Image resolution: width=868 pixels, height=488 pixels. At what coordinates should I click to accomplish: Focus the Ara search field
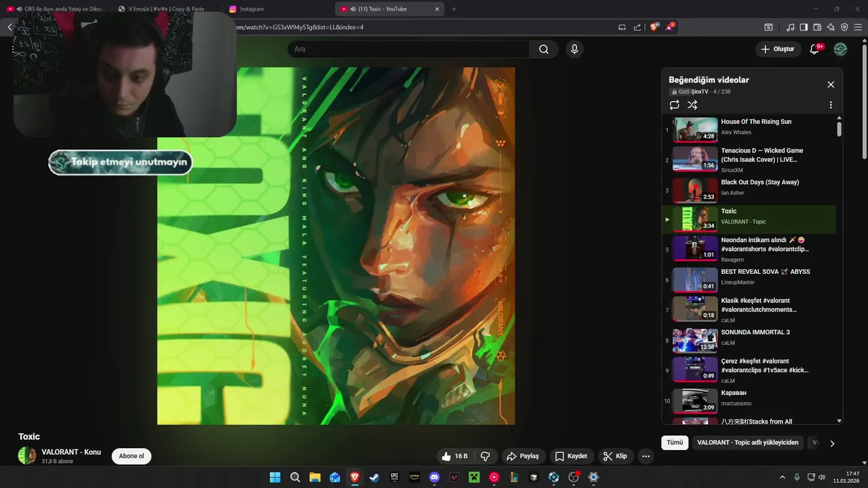pos(409,49)
